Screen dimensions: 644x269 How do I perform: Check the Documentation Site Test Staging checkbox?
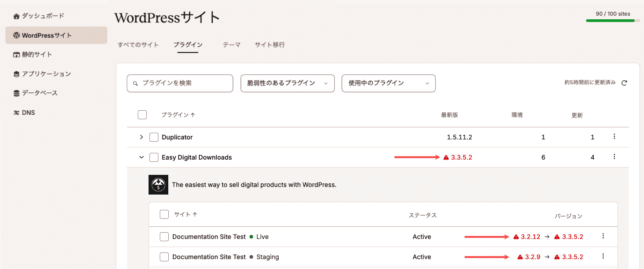click(x=164, y=257)
